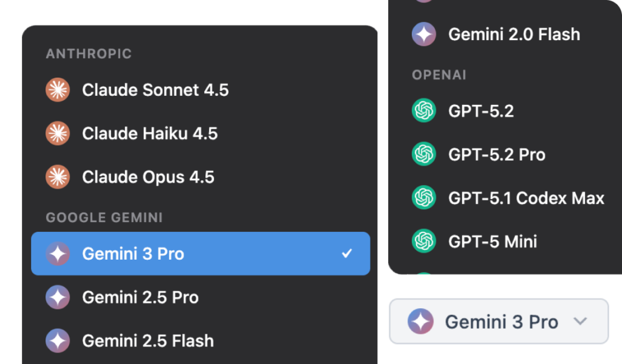
Task: Click the sparkle icon in the model selector button
Action: coord(420,322)
